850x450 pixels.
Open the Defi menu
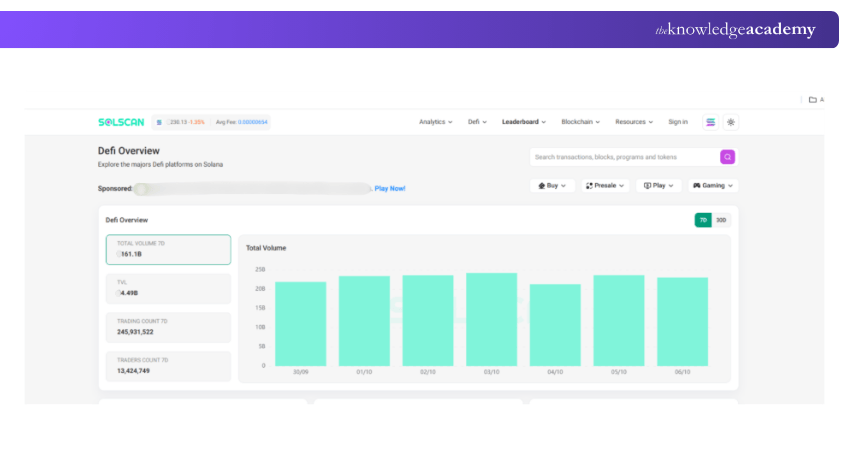pos(477,122)
